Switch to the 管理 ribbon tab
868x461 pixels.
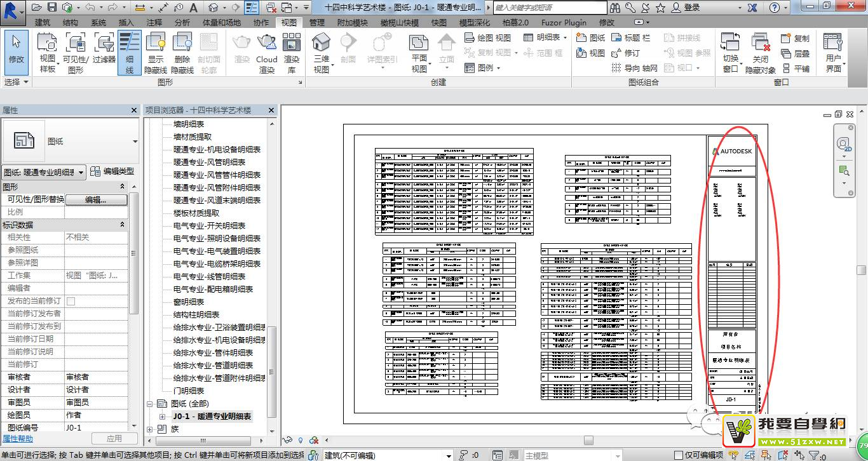(316, 22)
